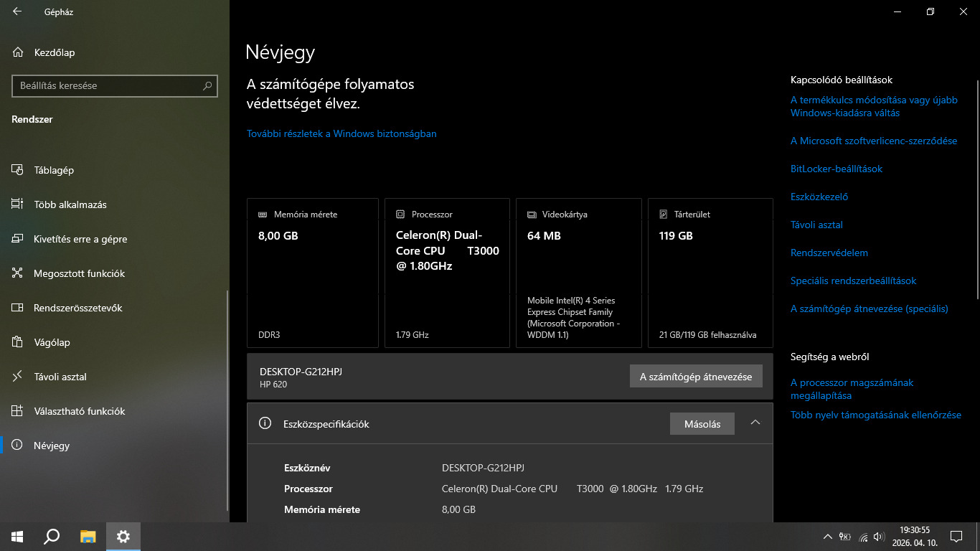Screen dimensions: 980x551
Task: Collapse the Eszközspecifikációk section chevron
Action: point(755,423)
